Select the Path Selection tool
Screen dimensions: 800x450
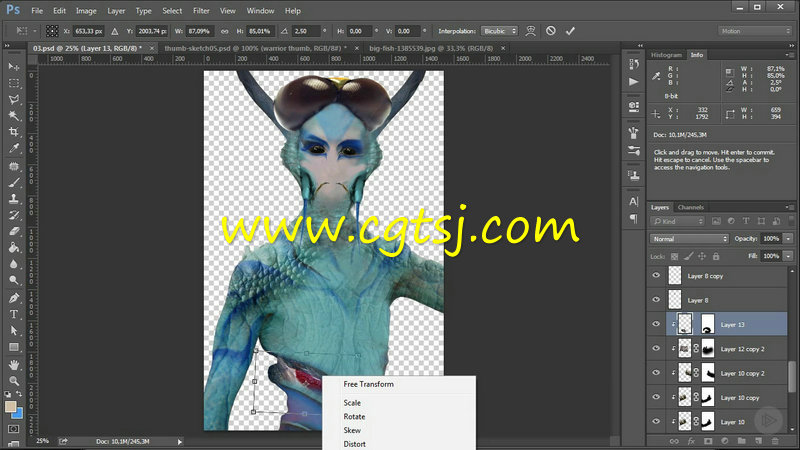pyautogui.click(x=14, y=331)
